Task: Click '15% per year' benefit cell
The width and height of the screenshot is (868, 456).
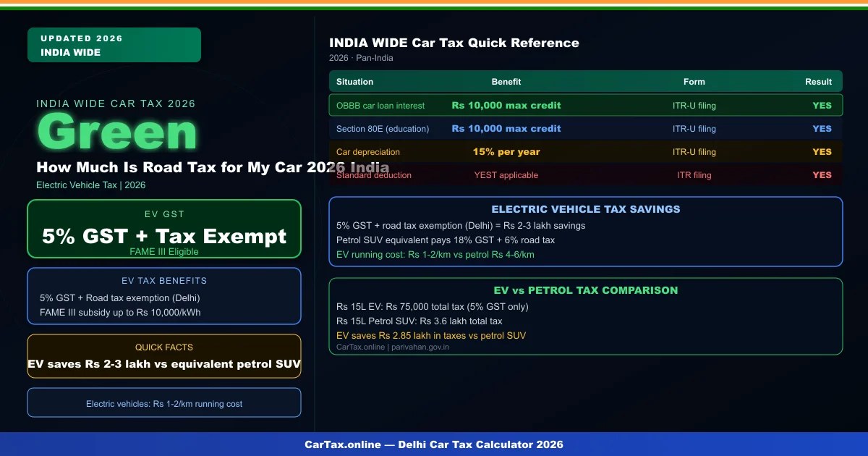Action: tap(506, 152)
